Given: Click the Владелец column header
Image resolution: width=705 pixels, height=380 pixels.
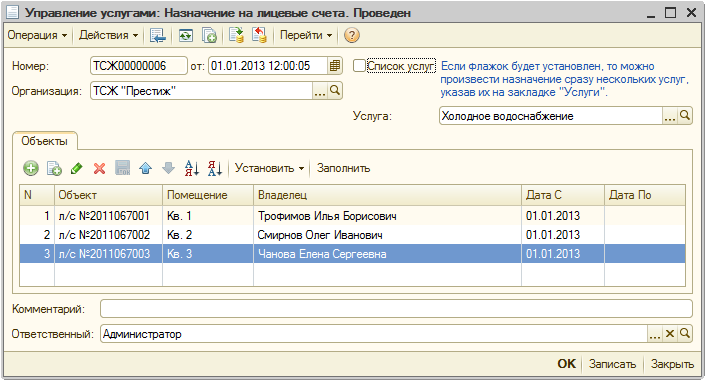Looking at the screenshot, I should [388, 195].
